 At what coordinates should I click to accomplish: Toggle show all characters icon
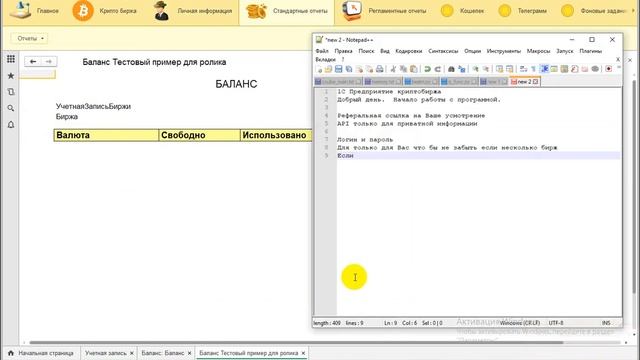533,69
